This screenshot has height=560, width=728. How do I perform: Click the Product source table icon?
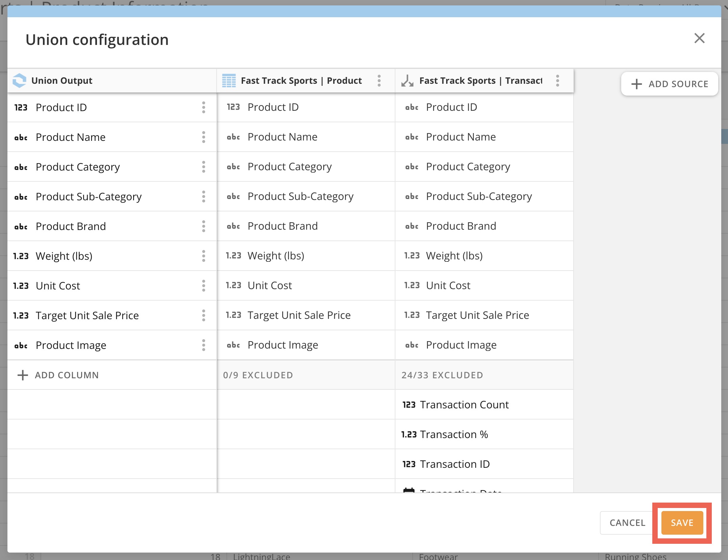coord(229,81)
